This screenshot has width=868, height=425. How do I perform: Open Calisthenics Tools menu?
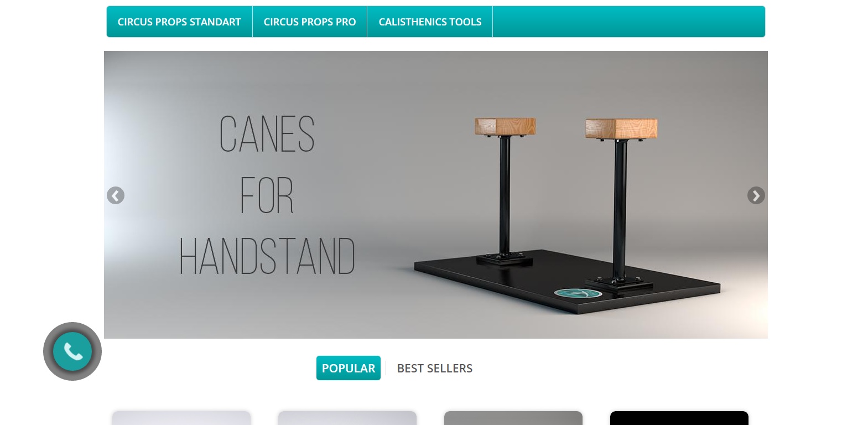(x=430, y=22)
